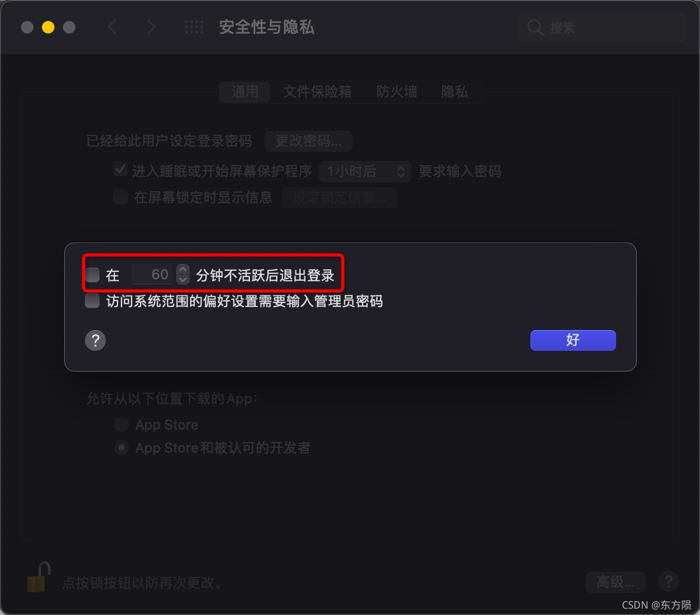Click the bottom-right help question mark
Image resolution: width=700 pixels, height=615 pixels.
(669, 581)
